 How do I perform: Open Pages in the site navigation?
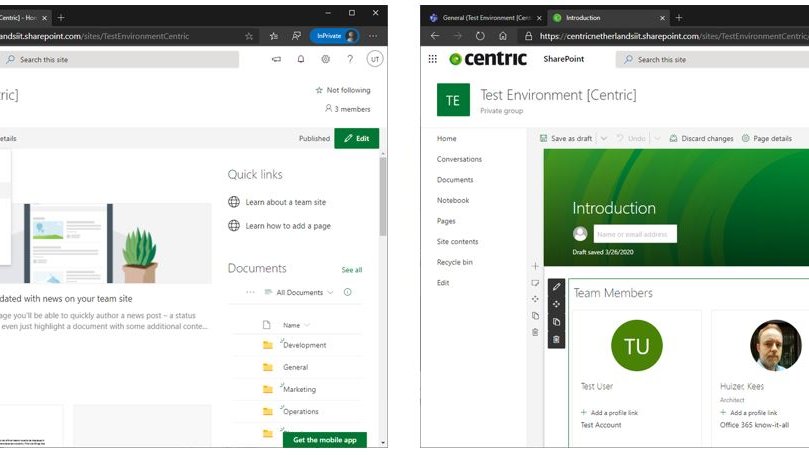point(446,221)
